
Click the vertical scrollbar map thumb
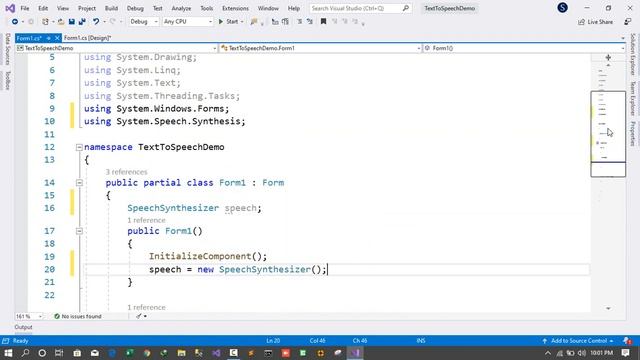(608, 134)
